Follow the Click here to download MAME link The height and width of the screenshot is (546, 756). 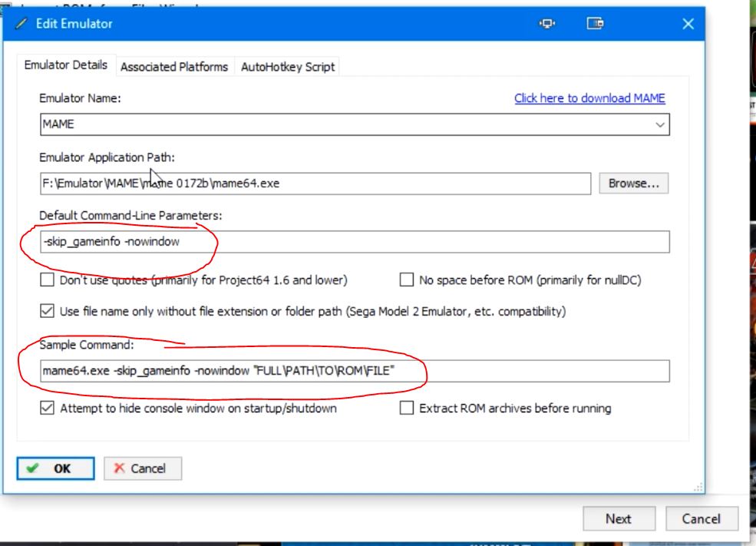(589, 98)
